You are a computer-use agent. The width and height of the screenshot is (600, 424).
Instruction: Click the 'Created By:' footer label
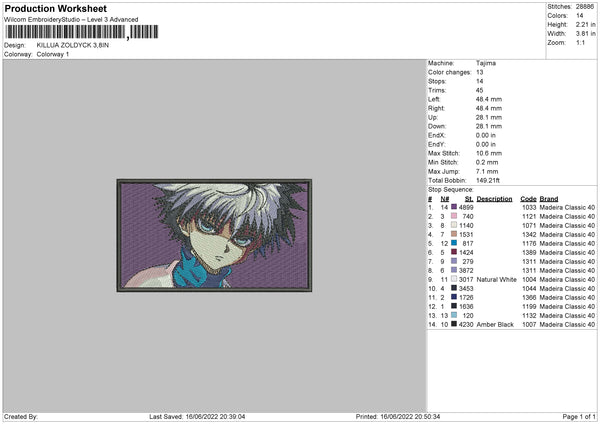tap(21, 416)
